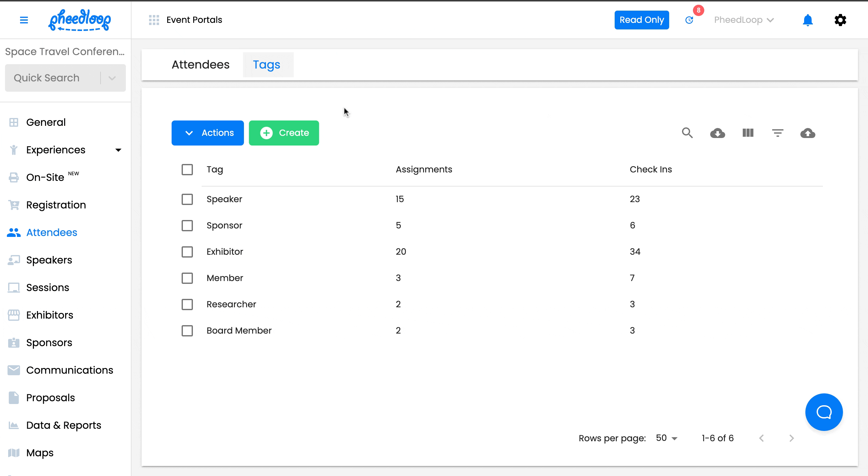Open Data & Reports in sidebar

point(63,425)
